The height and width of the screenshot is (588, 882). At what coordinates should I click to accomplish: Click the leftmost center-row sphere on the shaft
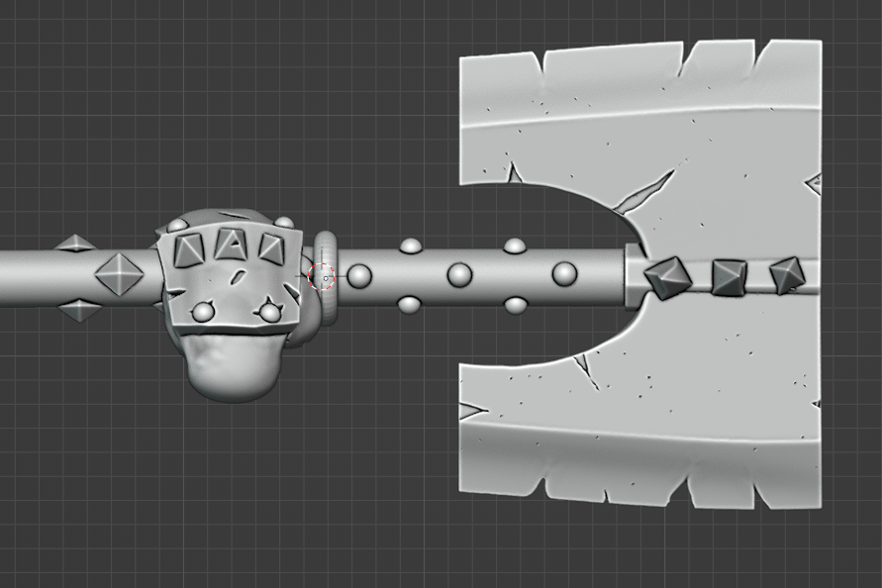click(359, 275)
